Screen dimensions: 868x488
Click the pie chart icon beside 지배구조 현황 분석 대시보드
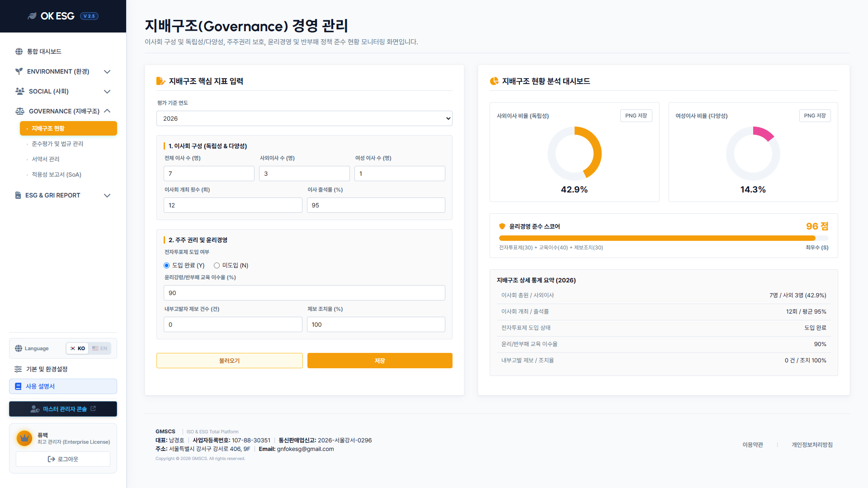pyautogui.click(x=494, y=81)
